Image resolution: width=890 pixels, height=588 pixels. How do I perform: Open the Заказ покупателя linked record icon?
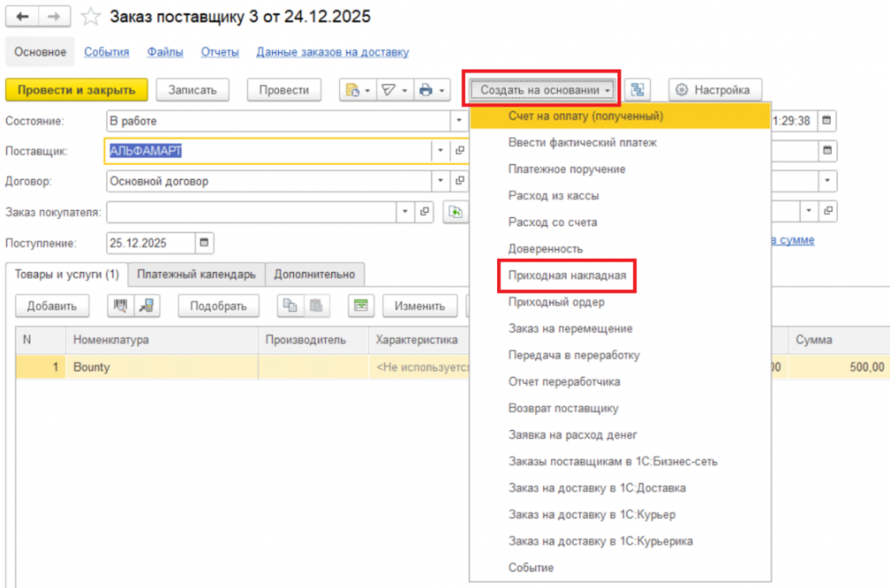tap(424, 212)
